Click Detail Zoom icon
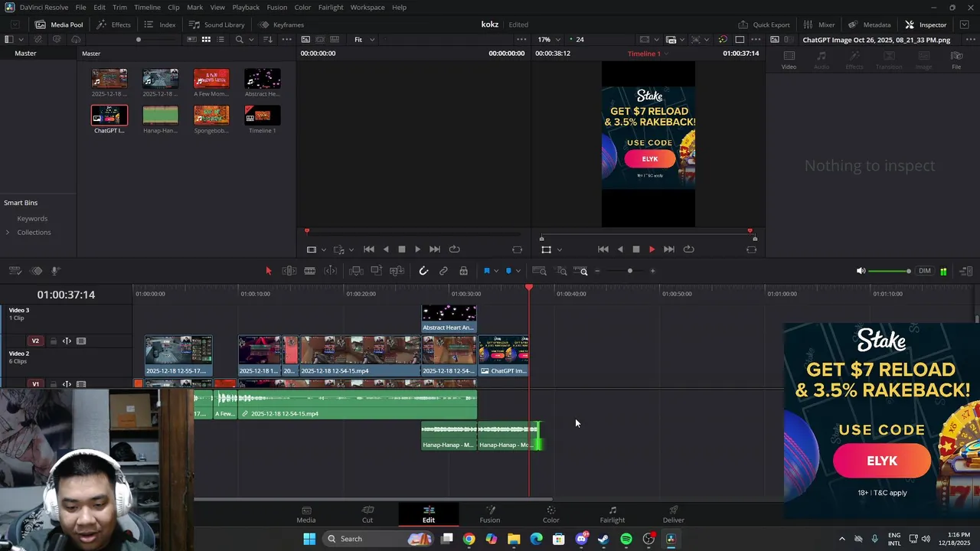This screenshot has height=551, width=980. click(x=561, y=271)
